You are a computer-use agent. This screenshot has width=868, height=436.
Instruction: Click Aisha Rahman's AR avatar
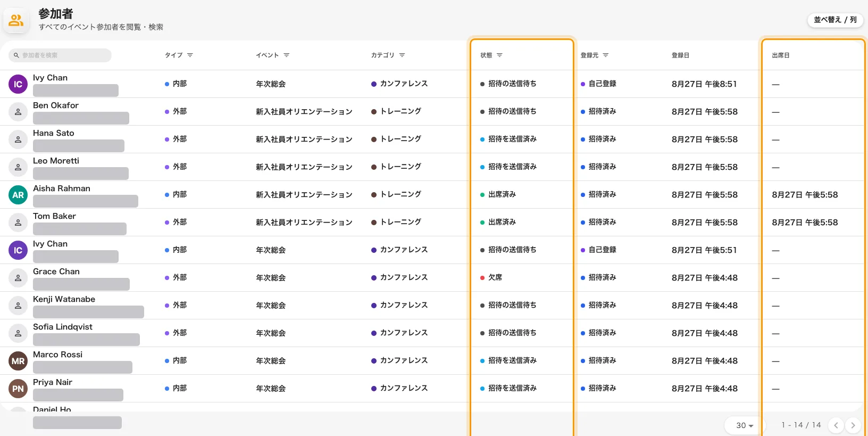(18, 195)
